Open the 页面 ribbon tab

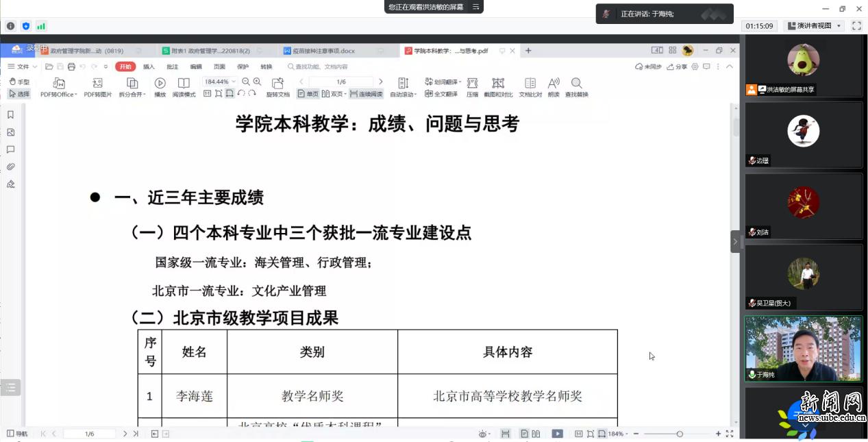[219, 66]
